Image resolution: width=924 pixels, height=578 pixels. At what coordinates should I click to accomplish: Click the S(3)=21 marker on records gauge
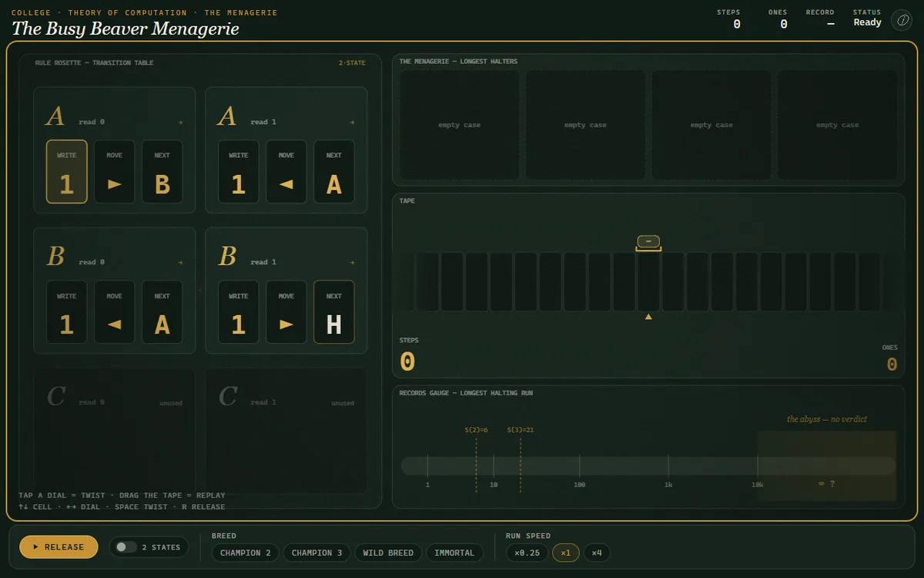coord(521,429)
